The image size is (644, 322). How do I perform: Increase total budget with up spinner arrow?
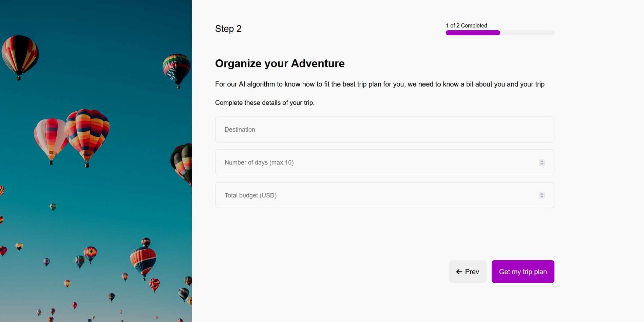(542, 194)
